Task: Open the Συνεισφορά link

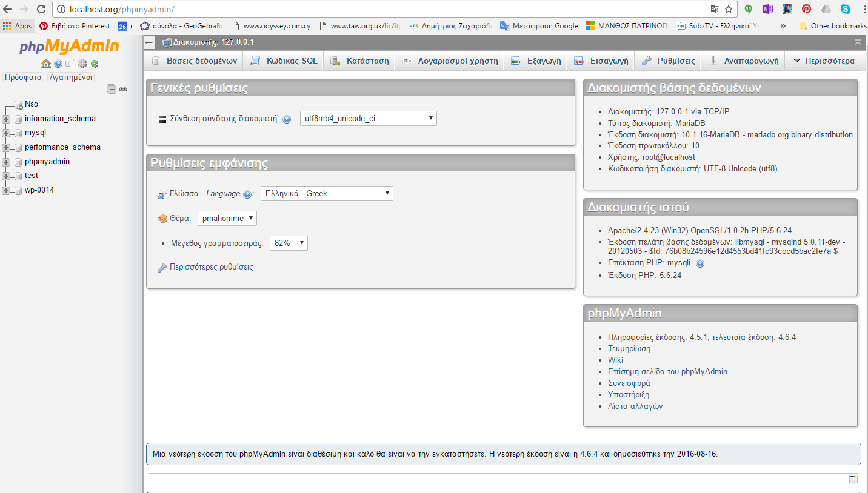Action: tap(629, 383)
